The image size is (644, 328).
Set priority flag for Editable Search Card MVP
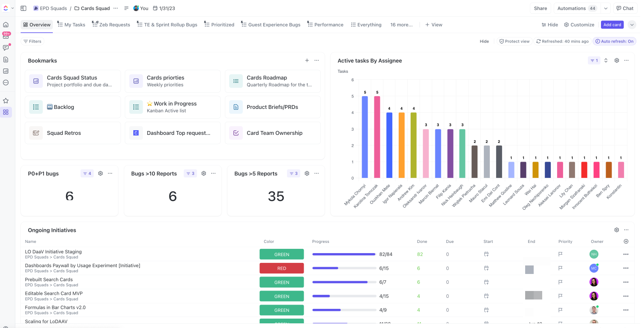(561, 296)
